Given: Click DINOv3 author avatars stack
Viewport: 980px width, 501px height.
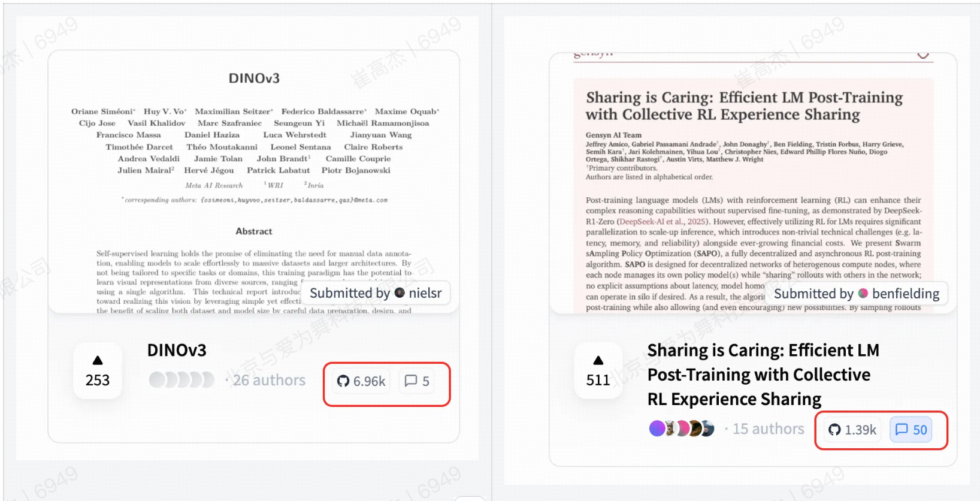Looking at the screenshot, I should click(182, 380).
